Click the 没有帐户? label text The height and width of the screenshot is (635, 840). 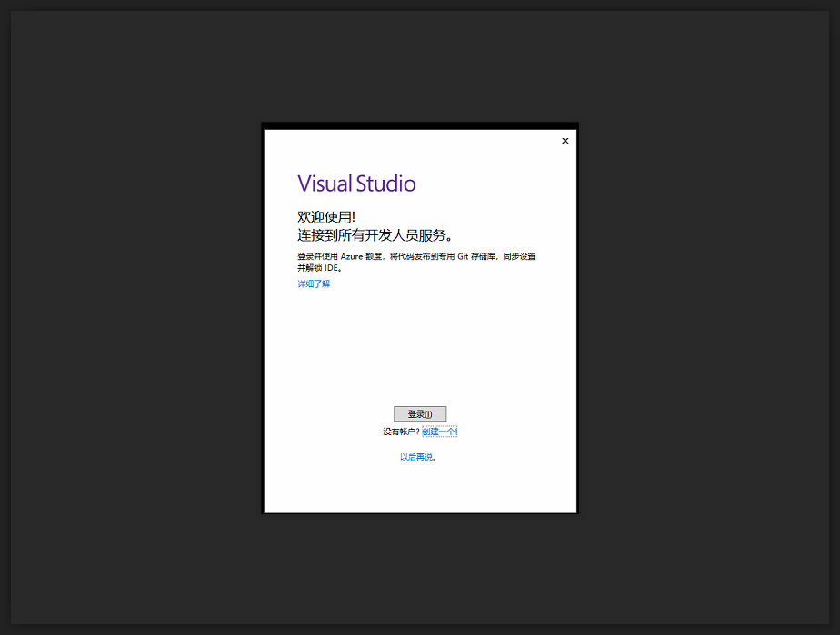401,432
